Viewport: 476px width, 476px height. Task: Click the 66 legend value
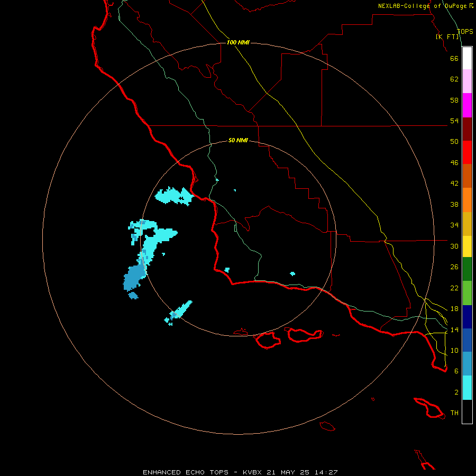click(454, 58)
